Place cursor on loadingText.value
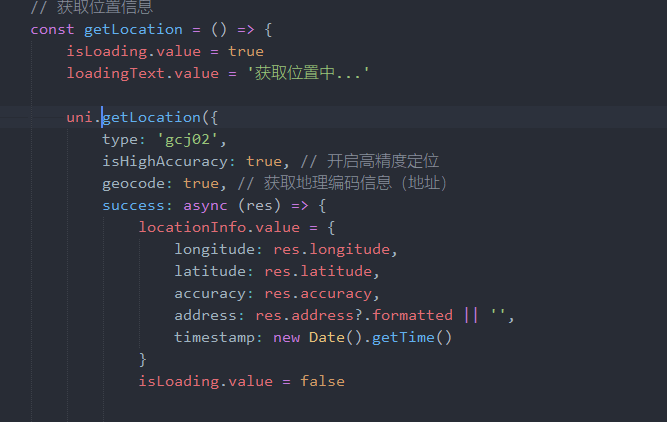 tap(124, 73)
